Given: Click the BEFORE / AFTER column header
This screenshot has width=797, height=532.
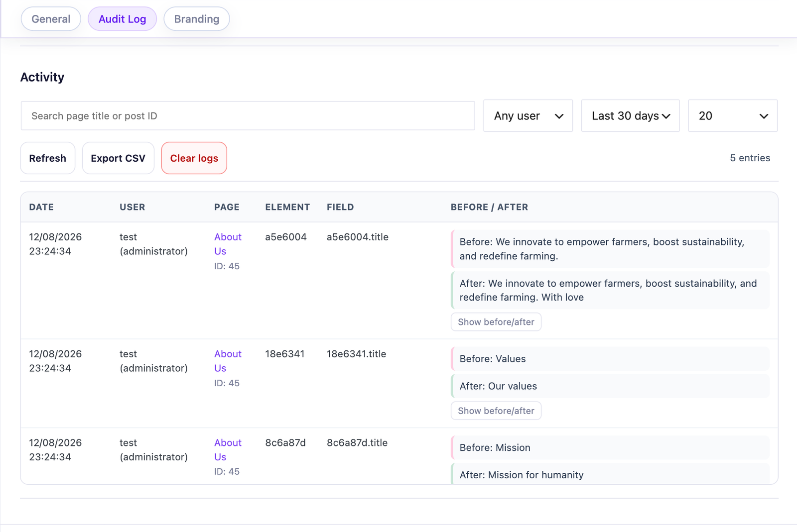Looking at the screenshot, I should coord(490,207).
